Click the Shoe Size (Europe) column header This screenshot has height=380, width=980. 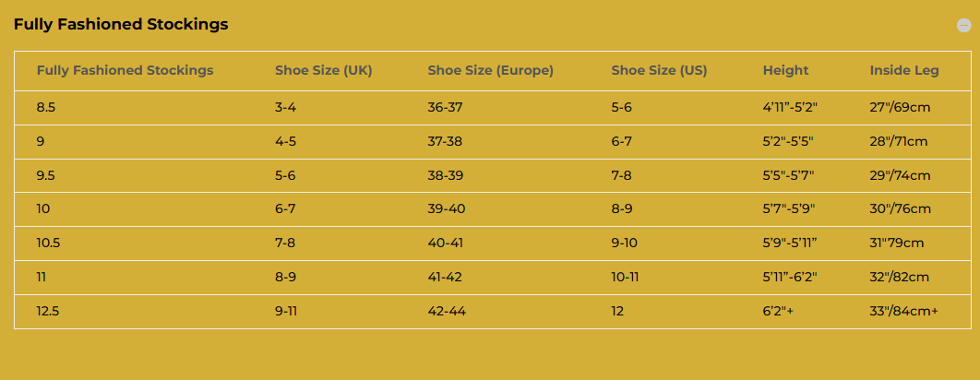490,71
